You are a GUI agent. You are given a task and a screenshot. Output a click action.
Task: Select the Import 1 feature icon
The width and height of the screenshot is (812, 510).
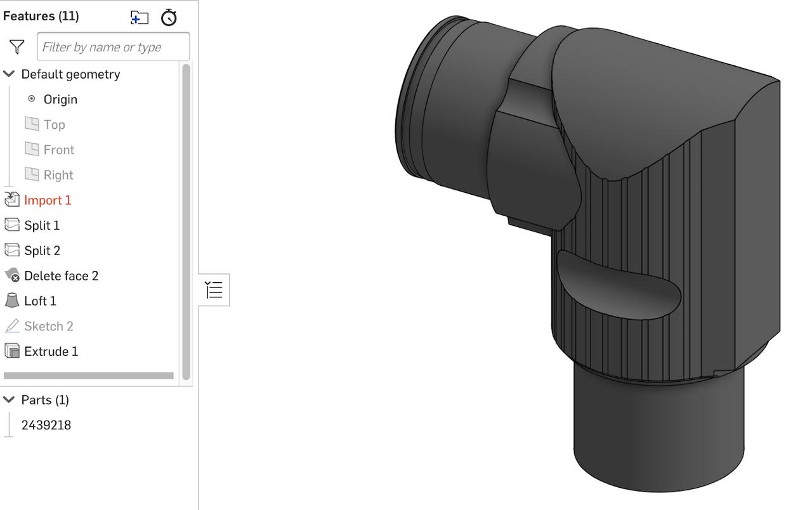click(12, 199)
